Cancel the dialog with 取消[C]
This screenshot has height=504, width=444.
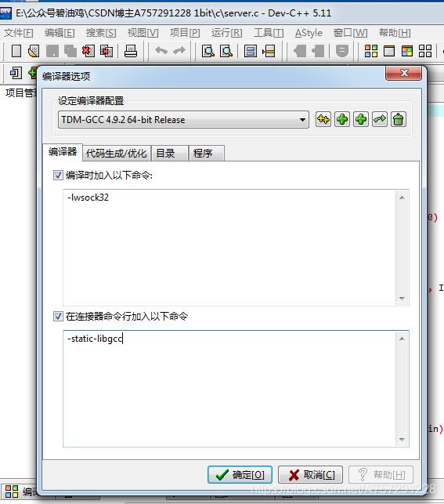[x=310, y=475]
